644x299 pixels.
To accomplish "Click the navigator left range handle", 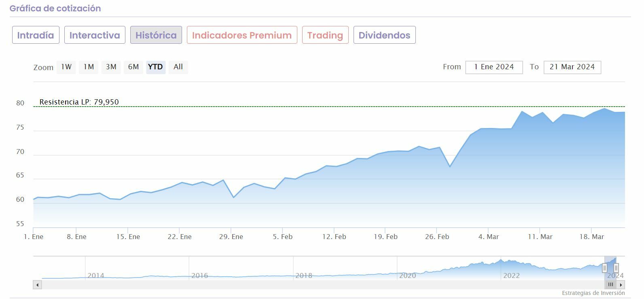I will tap(604, 268).
